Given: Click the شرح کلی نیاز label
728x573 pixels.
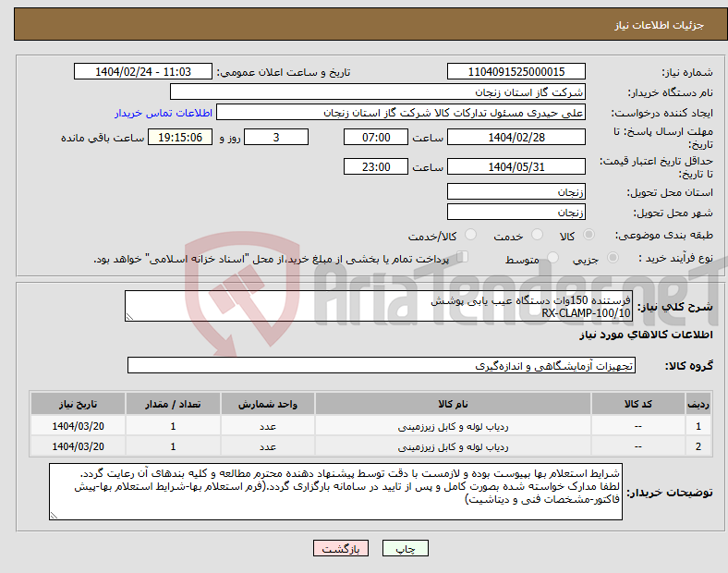Looking at the screenshot, I should pos(674,307).
